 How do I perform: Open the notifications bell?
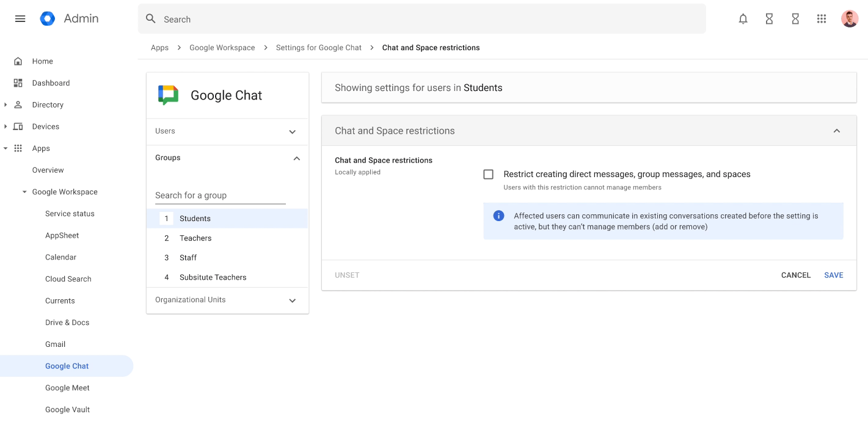click(x=743, y=19)
